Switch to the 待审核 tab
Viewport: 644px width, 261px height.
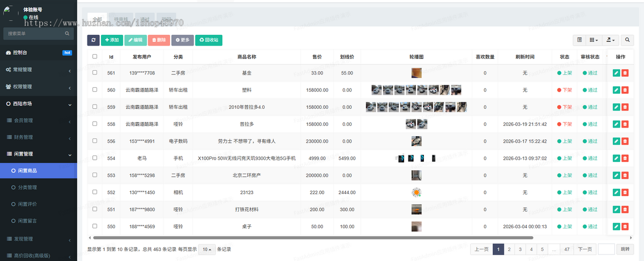point(120,19)
